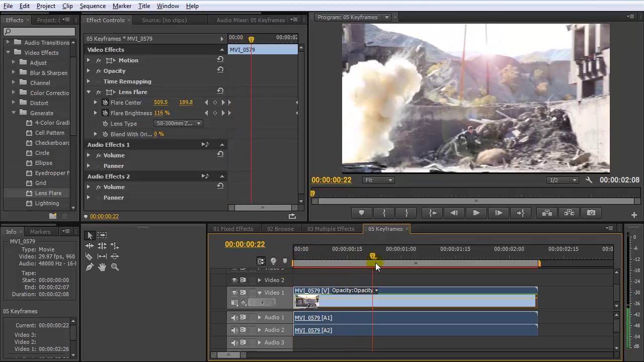Toggle Video 1 track eye visibility
The image size is (644, 362).
click(x=234, y=293)
